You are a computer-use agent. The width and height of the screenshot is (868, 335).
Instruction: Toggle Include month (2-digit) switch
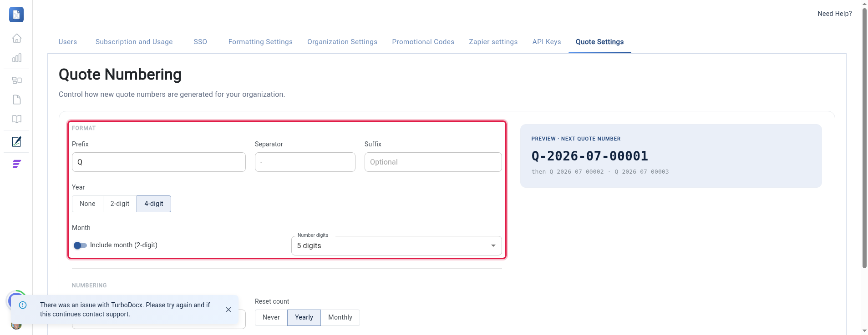pos(80,245)
